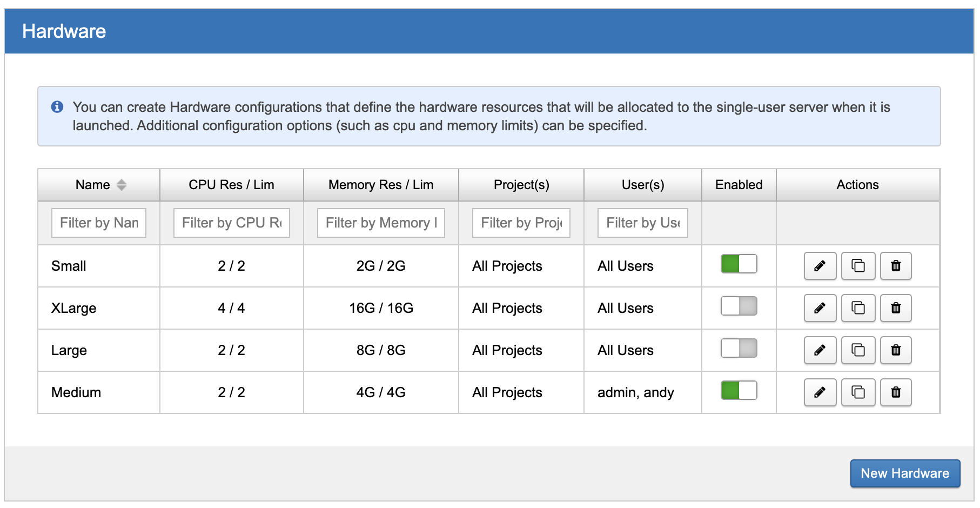Focus the Filter by Name field
This screenshot has width=980, height=508.
click(x=99, y=223)
